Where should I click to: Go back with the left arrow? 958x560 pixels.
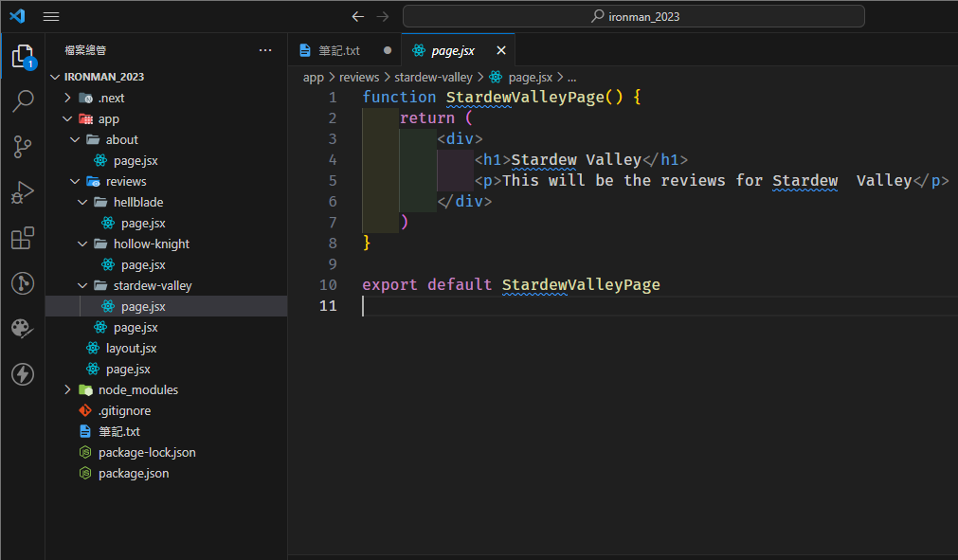pos(358,16)
